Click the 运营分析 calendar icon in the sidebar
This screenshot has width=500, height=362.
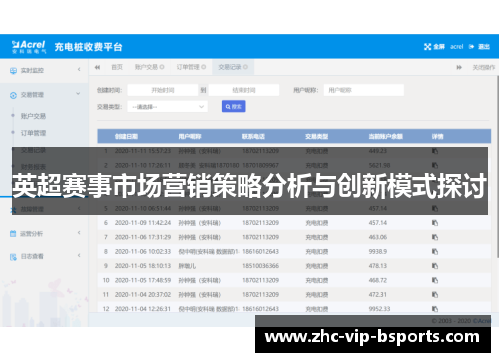pyautogui.click(x=13, y=233)
